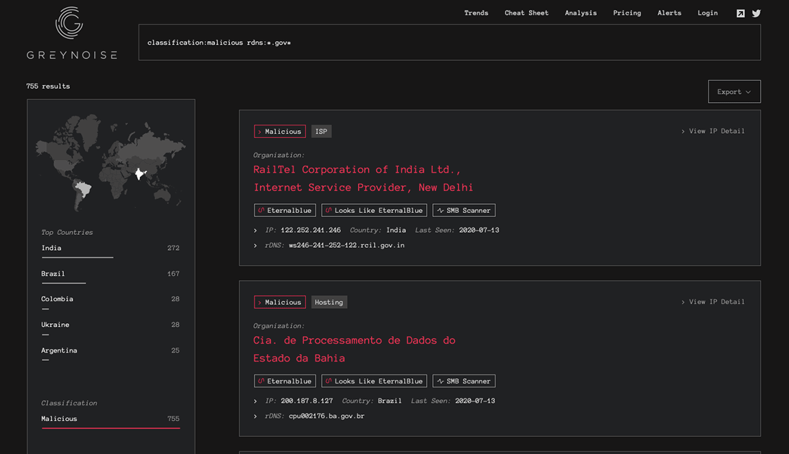Viewport: 789px width, 454px height.
Task: Click Looks Like EternalBlue tag on RailTel result
Action: (374, 210)
